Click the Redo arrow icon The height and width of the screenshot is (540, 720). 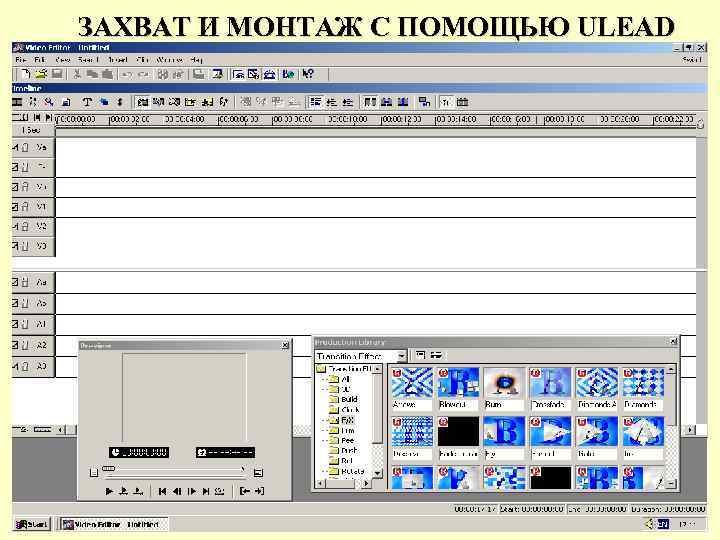(x=144, y=74)
